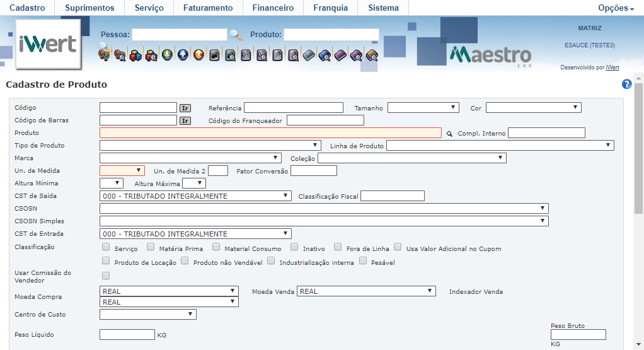644x350 pixels.
Task: Enable the Matéria Prima checkbox
Action: click(151, 247)
